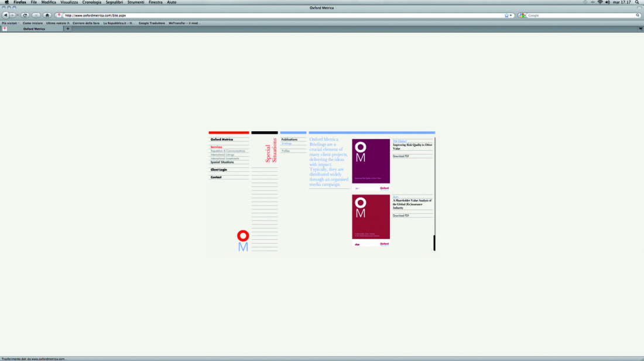Open the Strumenti menu
The width and height of the screenshot is (644, 361).
pos(136,2)
